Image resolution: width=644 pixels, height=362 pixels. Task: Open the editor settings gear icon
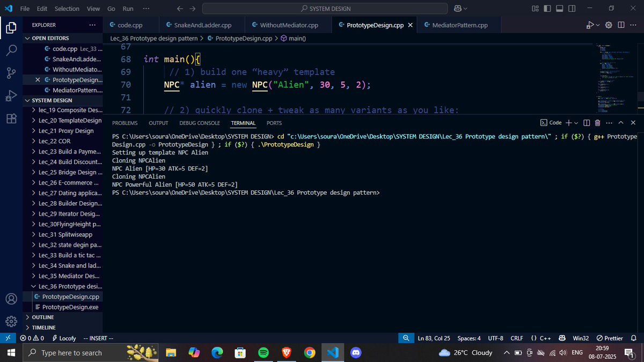point(609,25)
